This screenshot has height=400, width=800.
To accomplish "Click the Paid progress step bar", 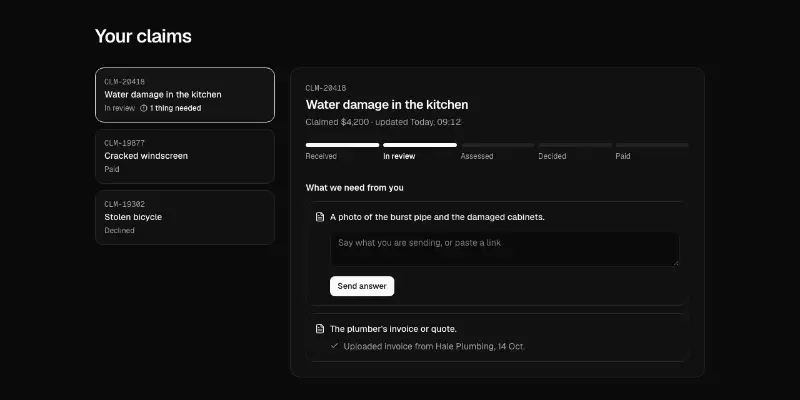I will [652, 145].
